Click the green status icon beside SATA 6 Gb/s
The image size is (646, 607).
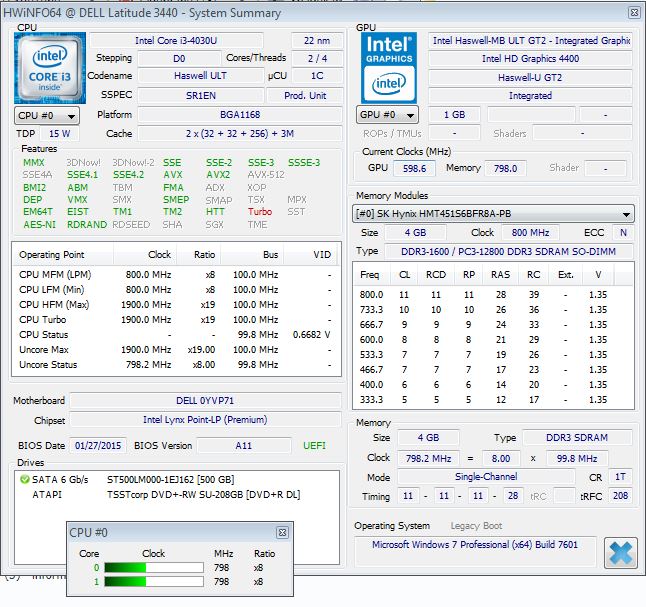[x=24, y=479]
